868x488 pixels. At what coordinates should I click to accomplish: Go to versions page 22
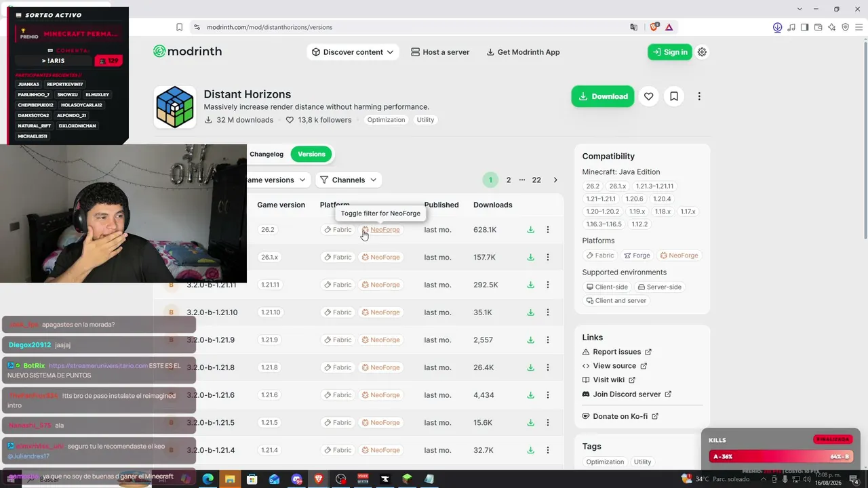(x=536, y=180)
